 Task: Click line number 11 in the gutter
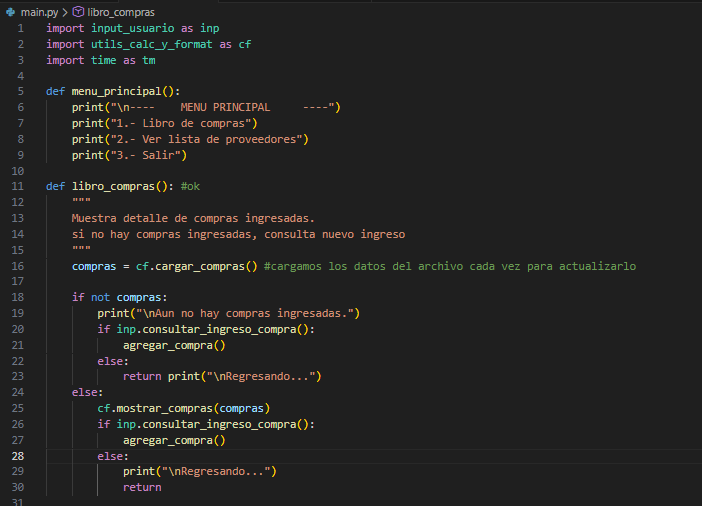[x=18, y=187]
